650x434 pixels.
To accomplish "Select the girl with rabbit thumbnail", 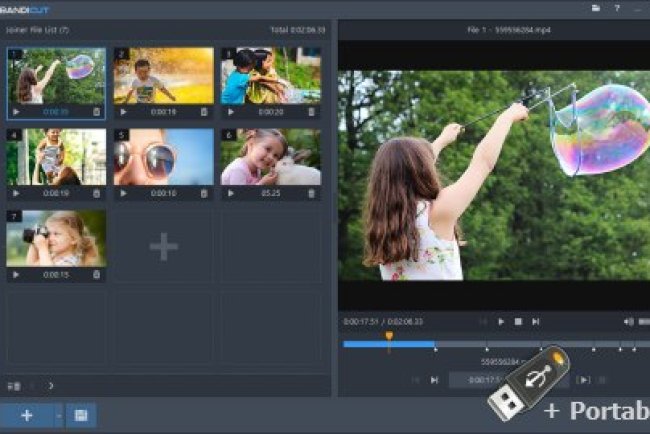I will 271,157.
